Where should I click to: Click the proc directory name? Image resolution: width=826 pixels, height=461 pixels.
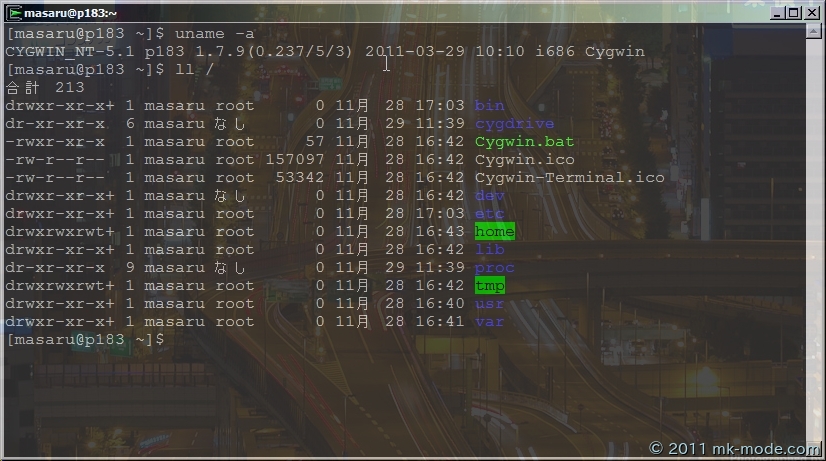(x=494, y=267)
